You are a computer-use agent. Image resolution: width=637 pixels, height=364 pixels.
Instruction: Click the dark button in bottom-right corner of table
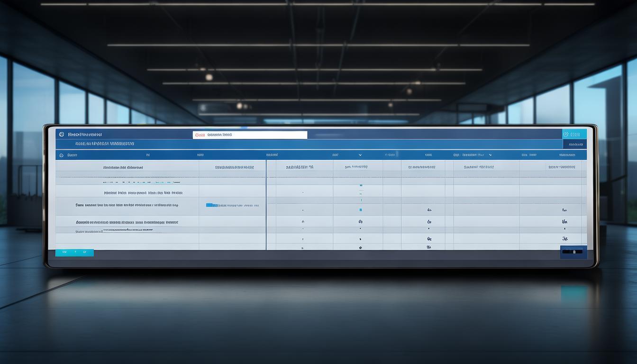(x=573, y=252)
